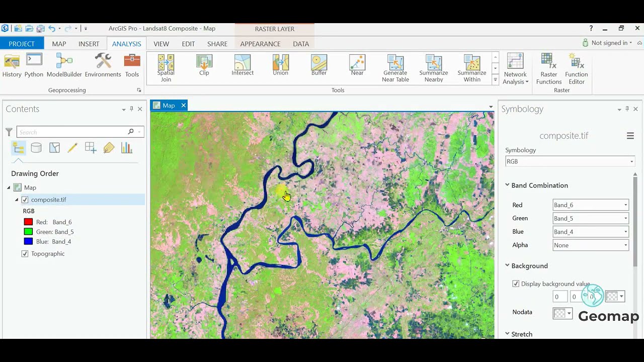Open ModelBuilder
The height and width of the screenshot is (362, 644).
[x=64, y=66]
